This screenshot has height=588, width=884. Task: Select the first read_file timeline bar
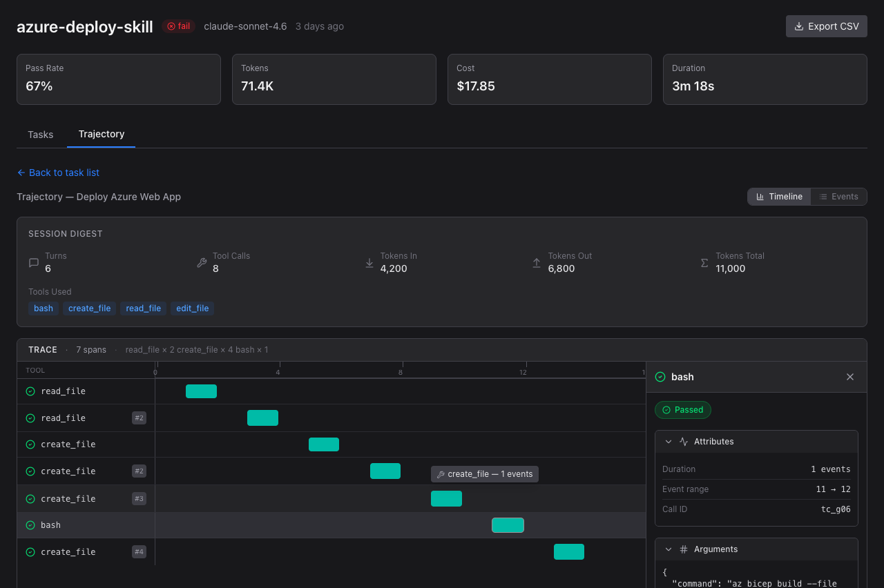(x=201, y=391)
